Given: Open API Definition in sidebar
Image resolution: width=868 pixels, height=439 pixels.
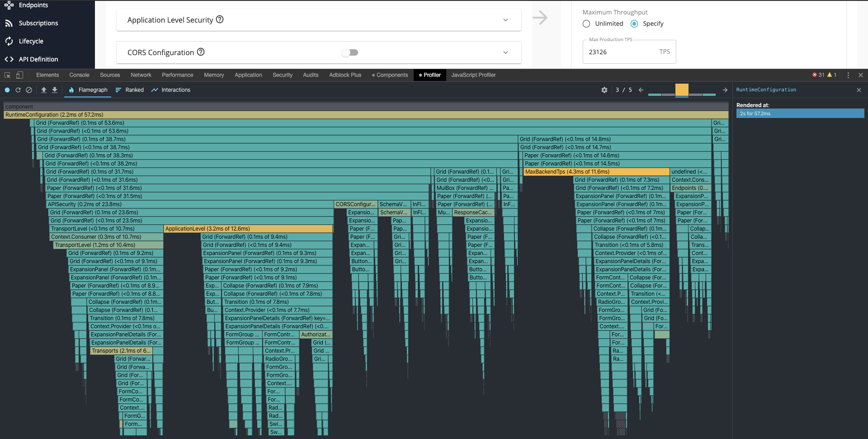Looking at the screenshot, I should click(38, 59).
